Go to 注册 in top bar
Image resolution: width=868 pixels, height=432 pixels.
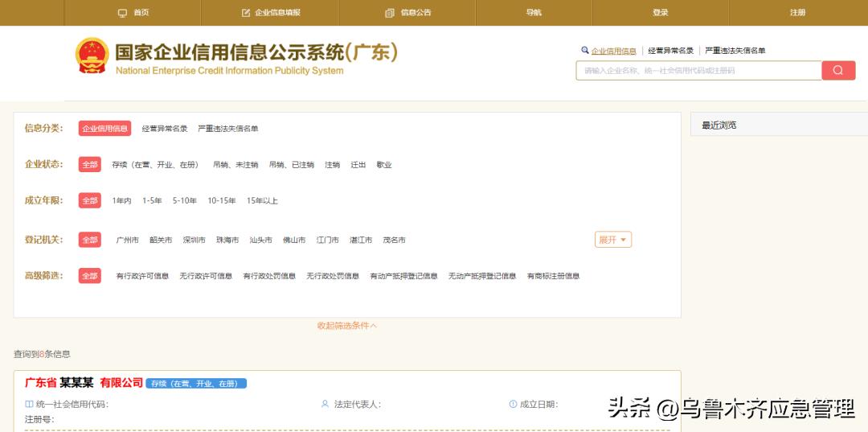(x=798, y=13)
